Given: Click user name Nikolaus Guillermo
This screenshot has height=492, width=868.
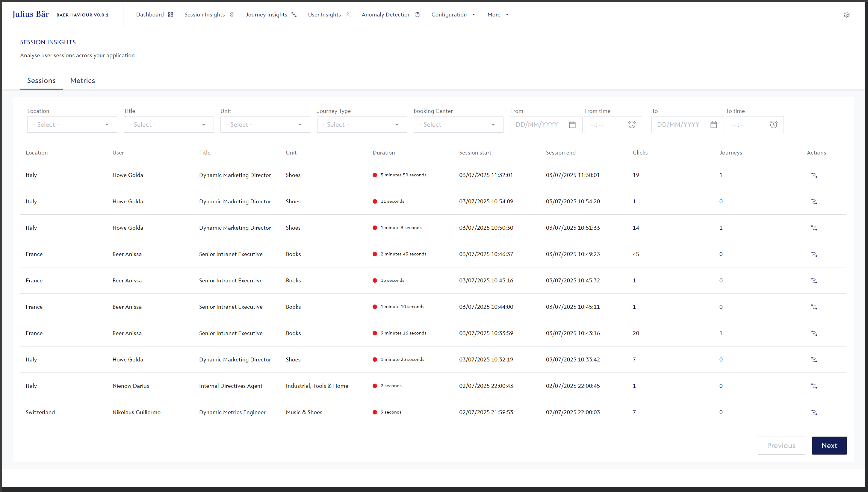Looking at the screenshot, I should click(x=137, y=412).
